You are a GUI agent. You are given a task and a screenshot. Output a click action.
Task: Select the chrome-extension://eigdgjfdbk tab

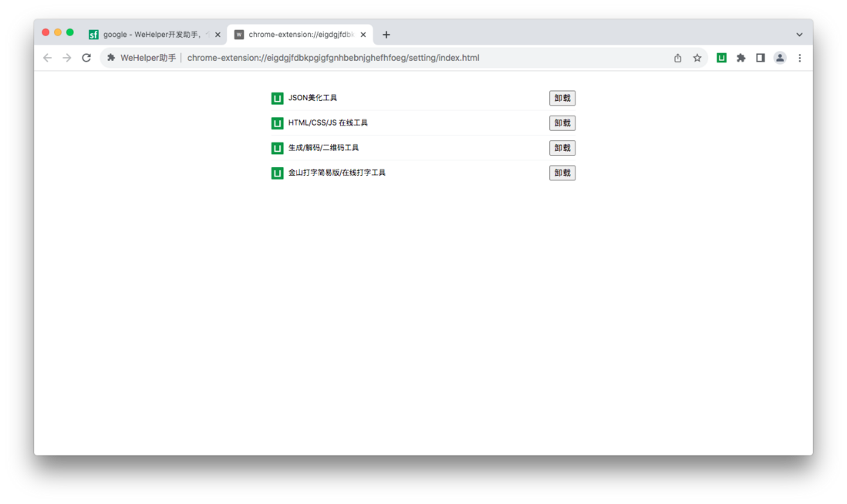click(300, 35)
